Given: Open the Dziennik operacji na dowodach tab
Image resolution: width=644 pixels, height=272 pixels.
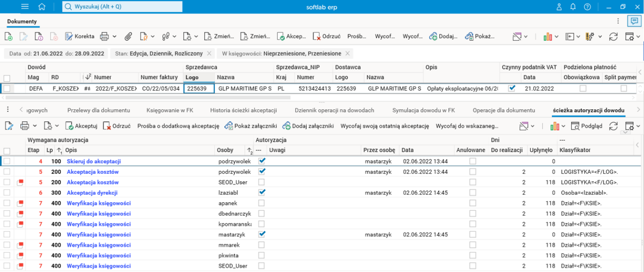Looking at the screenshot, I should 334,110.
